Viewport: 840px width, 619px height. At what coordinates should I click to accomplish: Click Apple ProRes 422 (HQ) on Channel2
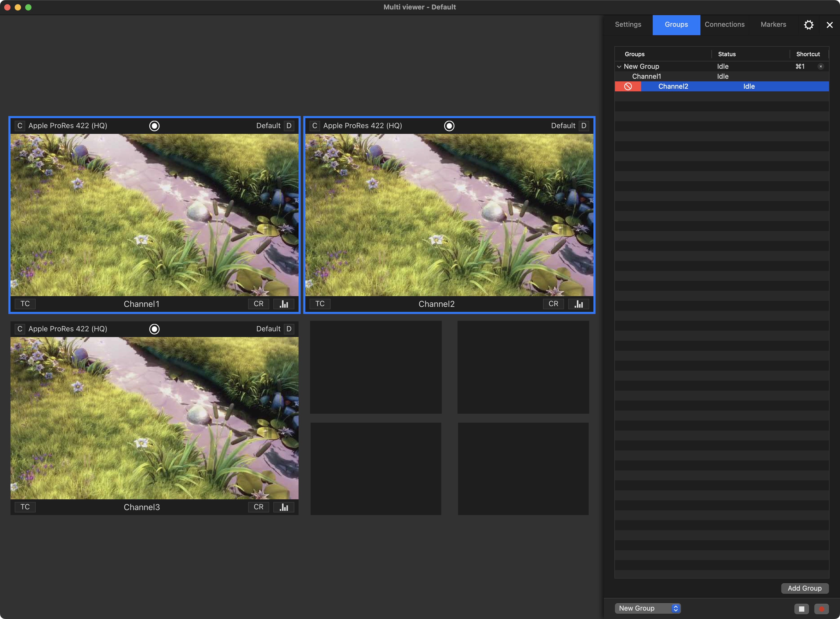[363, 126]
